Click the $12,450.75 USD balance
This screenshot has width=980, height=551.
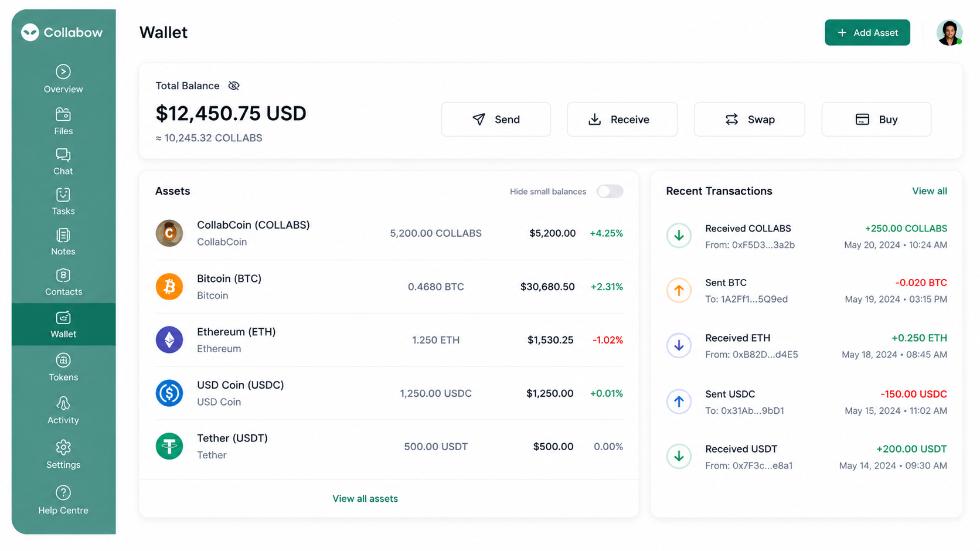click(231, 114)
